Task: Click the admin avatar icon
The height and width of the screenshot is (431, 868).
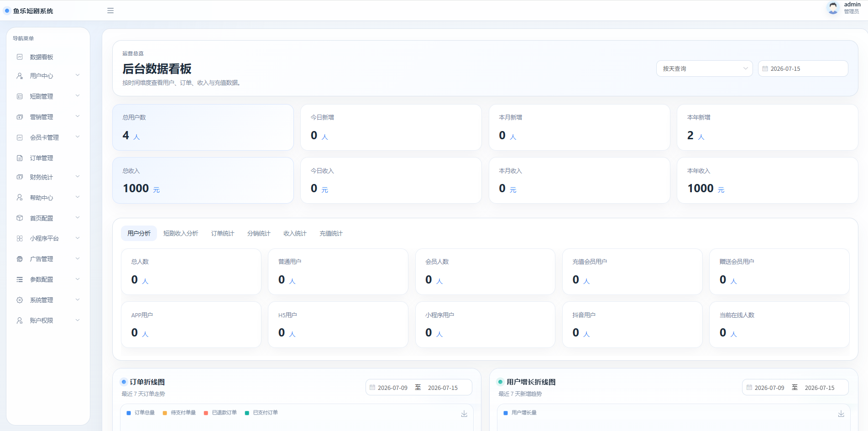Action: 833,8
